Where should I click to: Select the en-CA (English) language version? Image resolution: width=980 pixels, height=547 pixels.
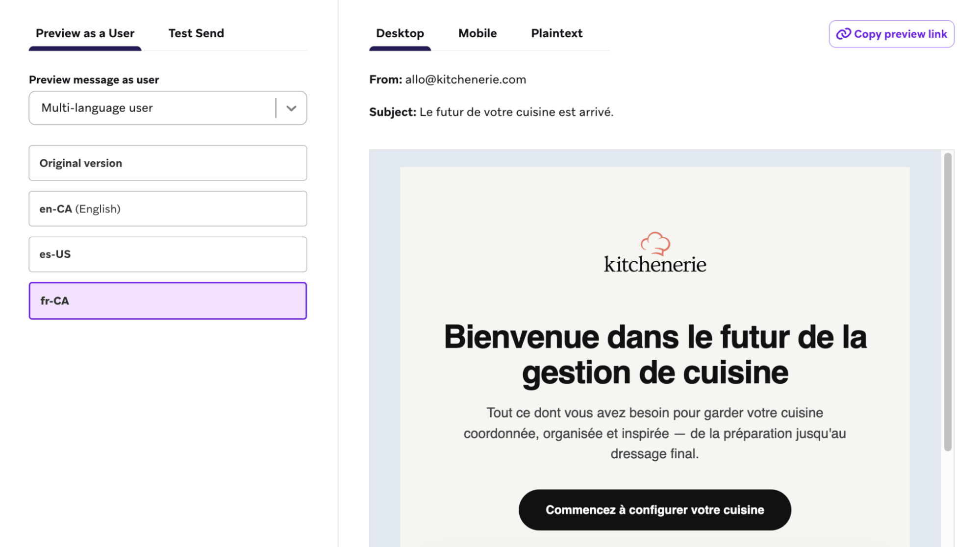coord(168,209)
